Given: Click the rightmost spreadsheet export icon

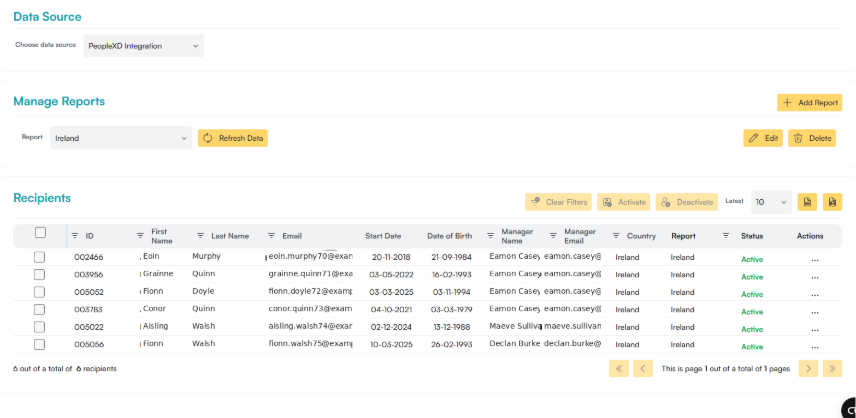Looking at the screenshot, I should click(x=833, y=202).
